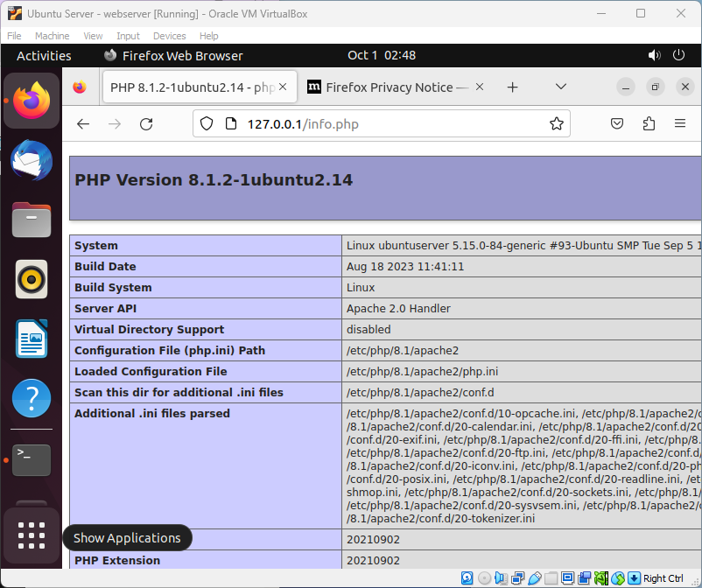Click the page info document icon
Viewport: 702px width, 588px height.
[231, 123]
